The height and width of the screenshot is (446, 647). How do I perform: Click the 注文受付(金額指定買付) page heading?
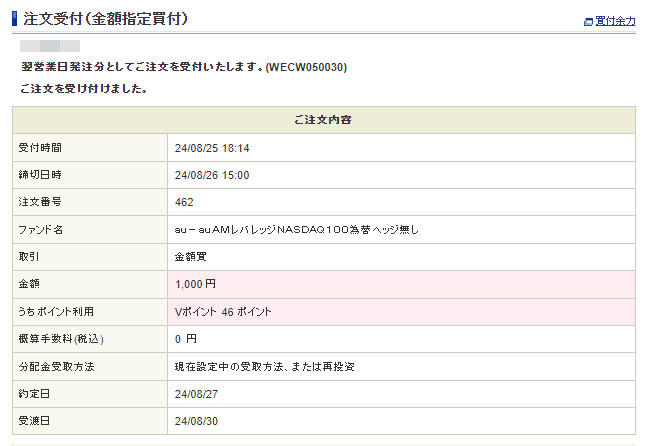105,19
